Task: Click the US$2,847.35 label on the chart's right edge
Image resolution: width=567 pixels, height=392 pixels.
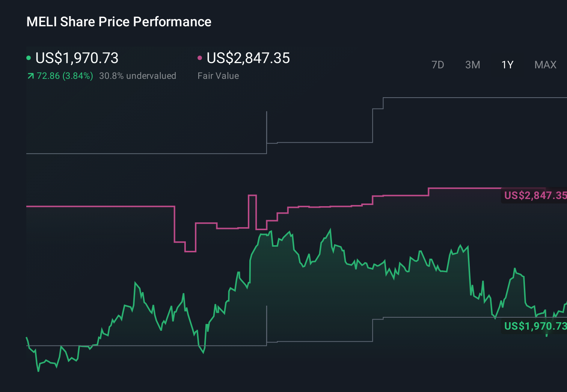Action: pos(535,195)
